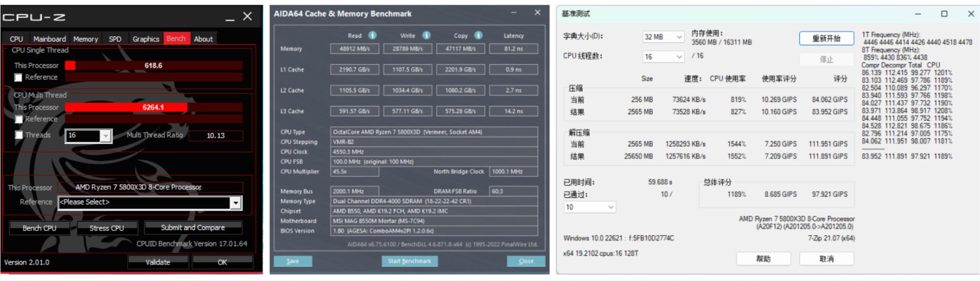The height and width of the screenshot is (281, 980).
Task: Minimize the AIDA64 benchmark window
Action: coord(514,13)
